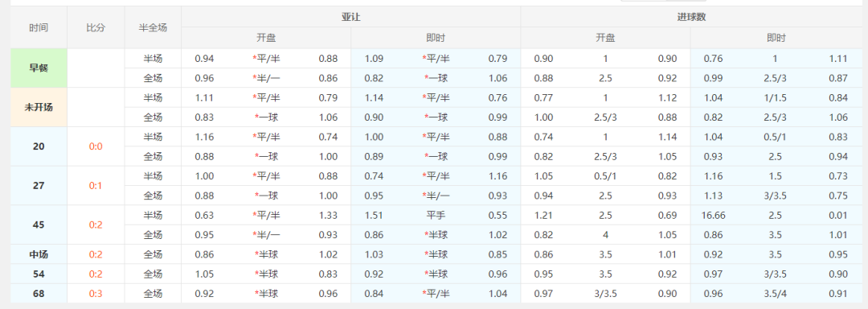
Task: Open the 0:1 score at minute 27
Action: (x=96, y=186)
